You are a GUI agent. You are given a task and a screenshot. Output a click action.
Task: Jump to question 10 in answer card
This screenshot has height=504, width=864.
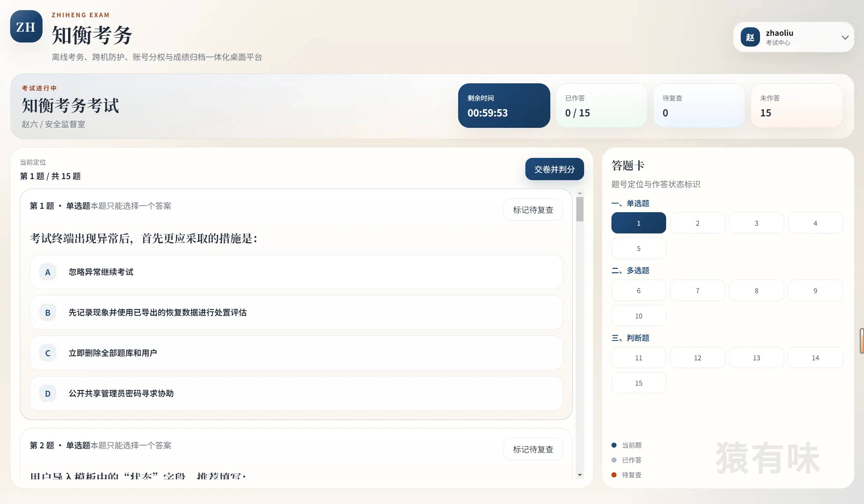pos(638,315)
